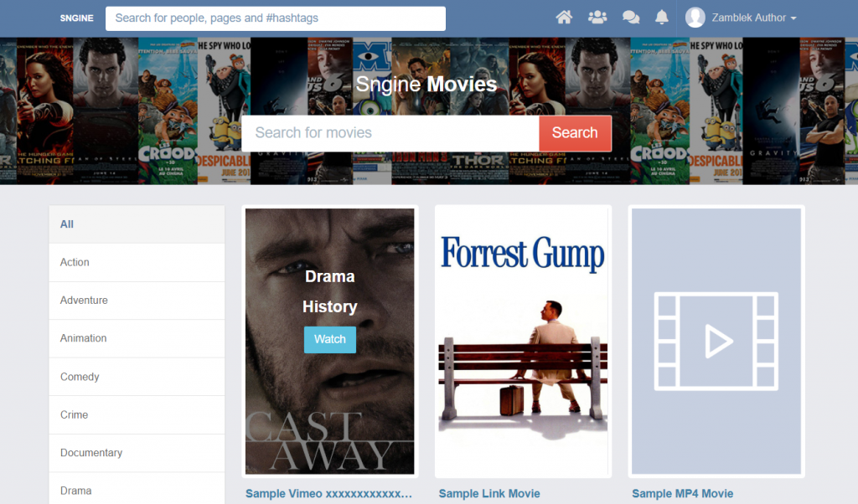Open the messages chat icon
Viewport: 858px width, 504px height.
(x=631, y=18)
